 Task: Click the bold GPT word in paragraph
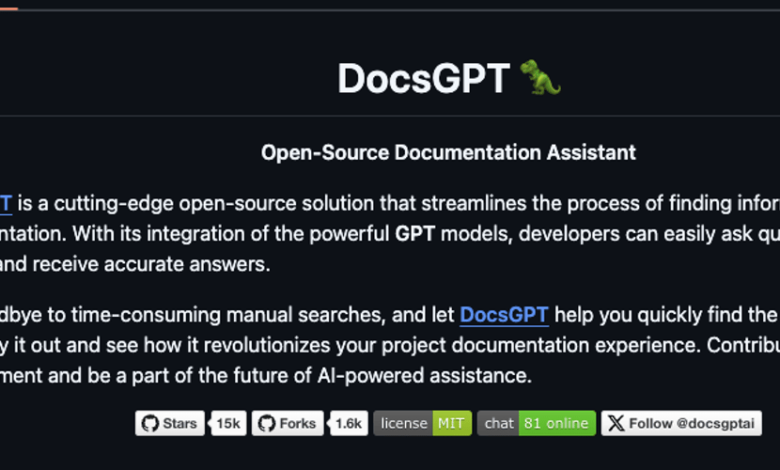pyautogui.click(x=415, y=234)
